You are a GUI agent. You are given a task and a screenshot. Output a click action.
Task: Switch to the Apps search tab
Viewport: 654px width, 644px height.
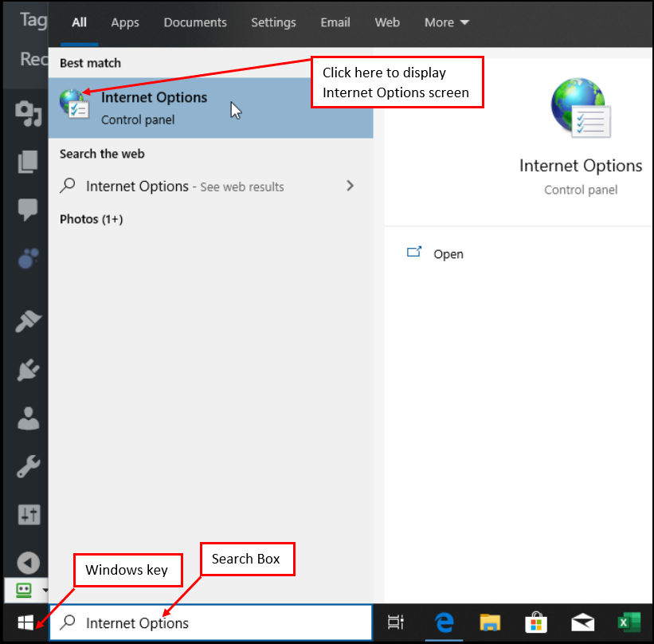[x=125, y=22]
